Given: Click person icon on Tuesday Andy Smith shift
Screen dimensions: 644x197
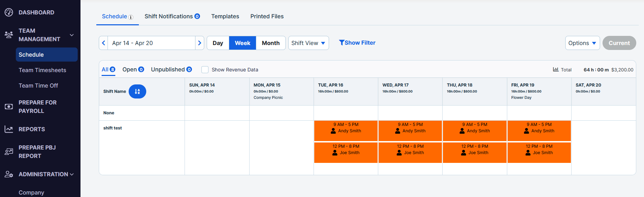Looking at the screenshot, I should pos(333,131).
